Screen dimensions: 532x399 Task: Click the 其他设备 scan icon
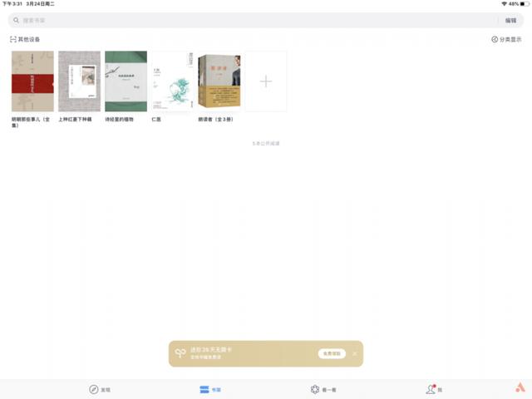coord(13,39)
